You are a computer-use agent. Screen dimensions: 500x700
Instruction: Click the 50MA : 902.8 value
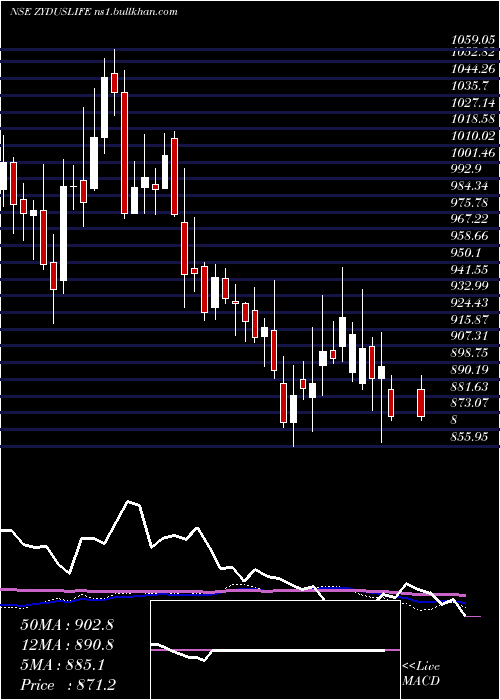[x=67, y=625]
